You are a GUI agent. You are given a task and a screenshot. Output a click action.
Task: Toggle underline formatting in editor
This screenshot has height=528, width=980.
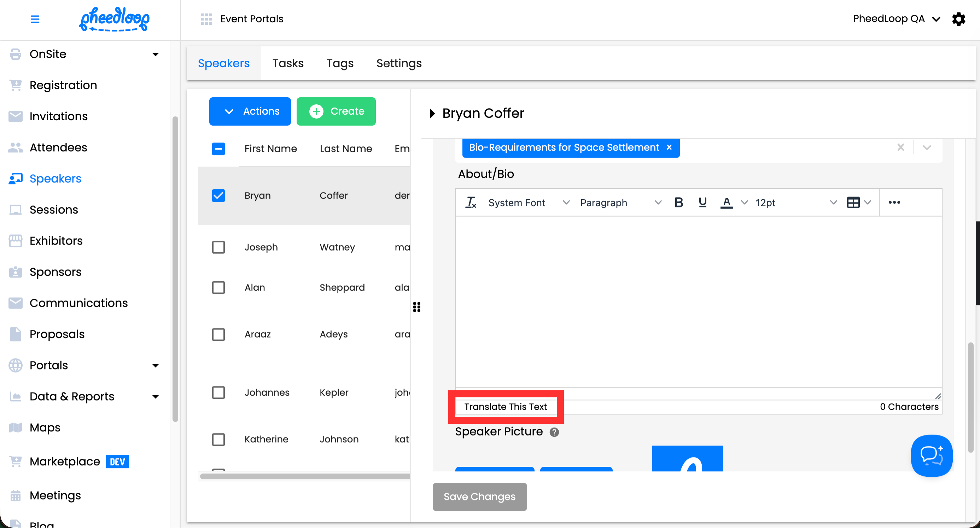[702, 202]
